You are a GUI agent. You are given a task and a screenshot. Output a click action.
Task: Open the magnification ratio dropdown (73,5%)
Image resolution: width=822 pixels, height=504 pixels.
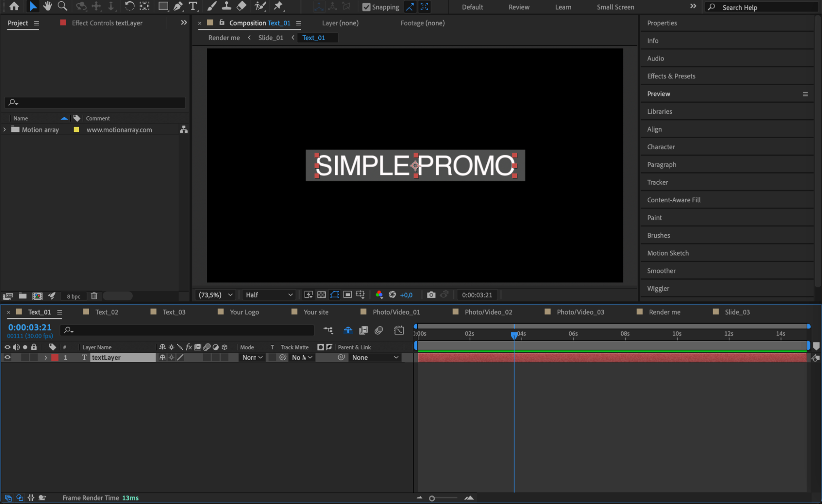(215, 295)
